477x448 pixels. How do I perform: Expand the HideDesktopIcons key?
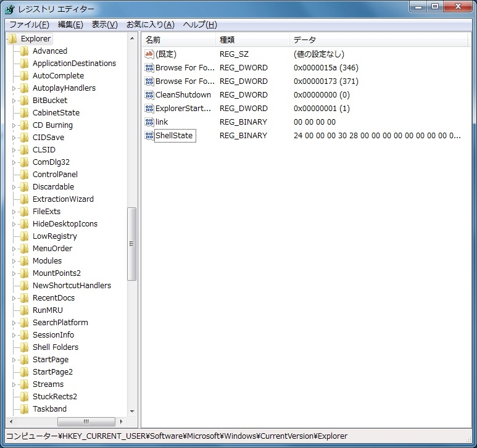pyautogui.click(x=14, y=224)
